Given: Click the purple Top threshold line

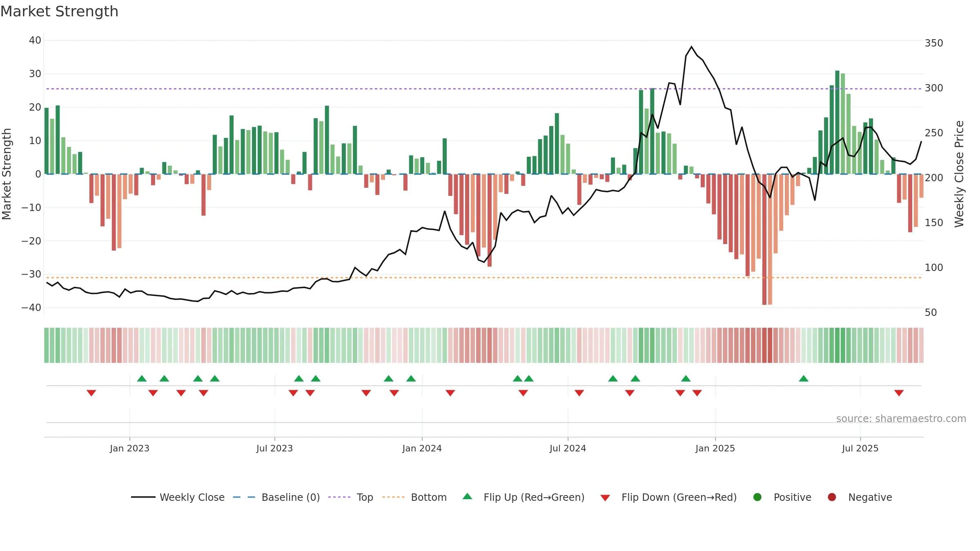Looking at the screenshot, I should (x=484, y=89).
